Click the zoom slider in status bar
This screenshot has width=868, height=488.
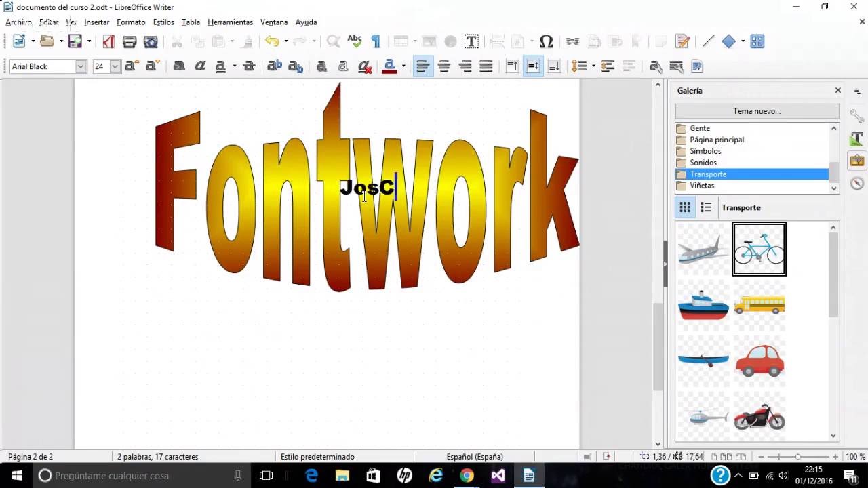(x=797, y=457)
